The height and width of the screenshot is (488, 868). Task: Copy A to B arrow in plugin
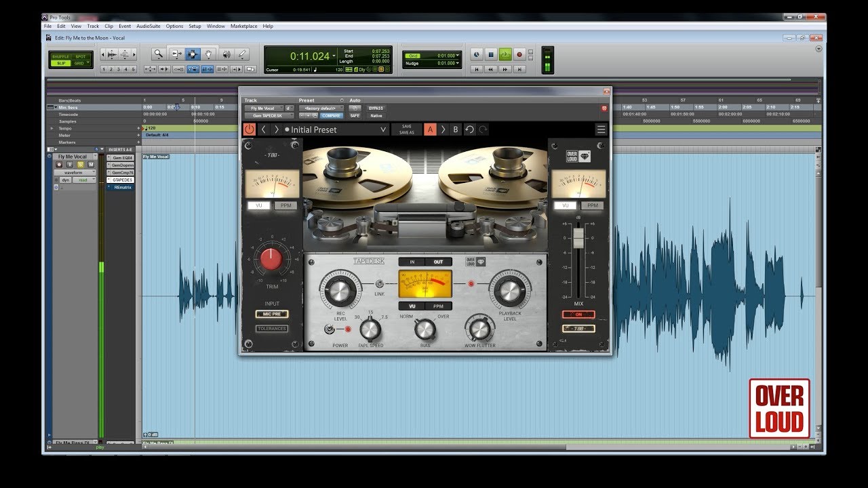click(443, 129)
